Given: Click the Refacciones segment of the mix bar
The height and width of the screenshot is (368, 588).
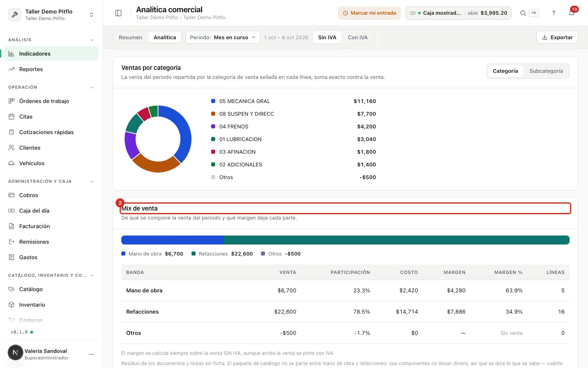Looking at the screenshot, I should coord(396,240).
